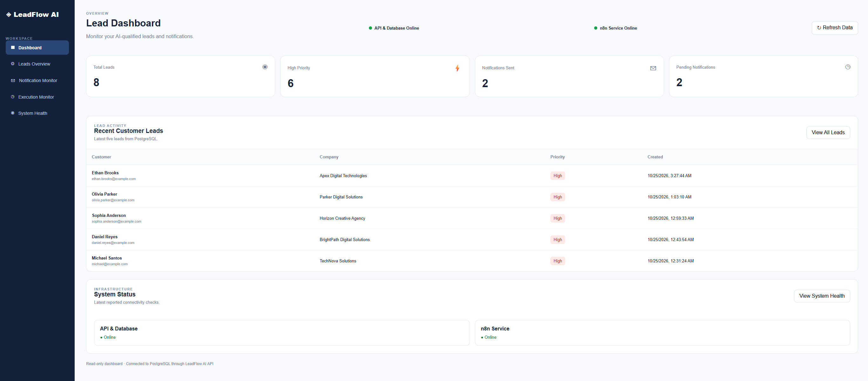Click the Leads Overview sidebar icon
This screenshot has height=381, width=868.
13,64
